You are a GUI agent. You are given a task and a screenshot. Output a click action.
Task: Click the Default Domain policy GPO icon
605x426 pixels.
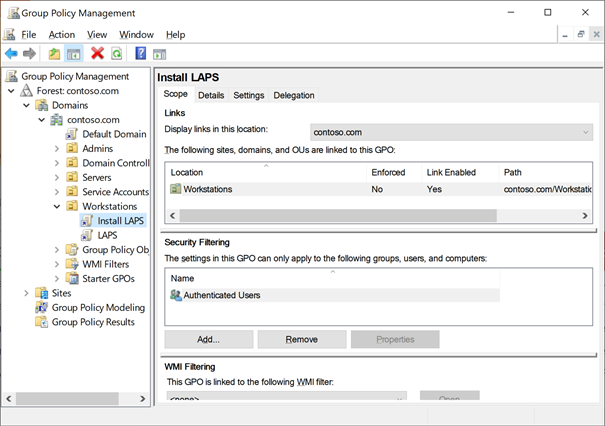[71, 134]
